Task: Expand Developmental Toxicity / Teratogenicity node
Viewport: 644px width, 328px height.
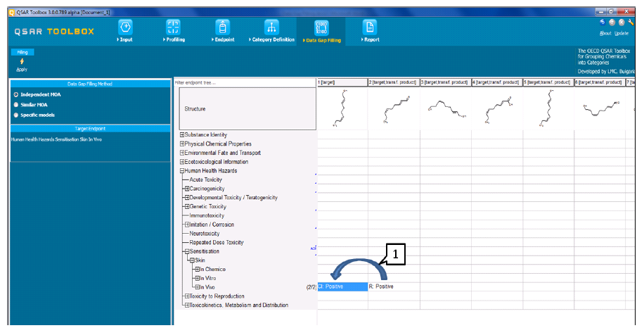Action: (187, 198)
